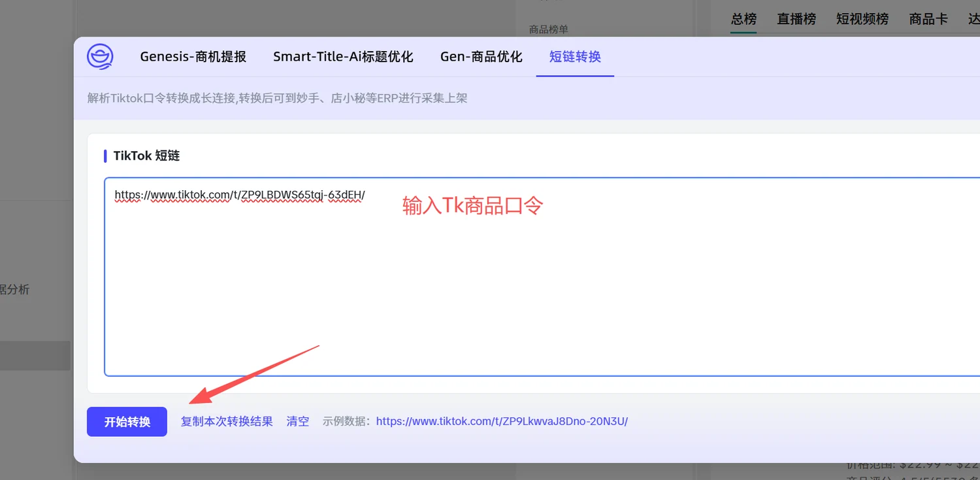Switch to 直播榜 in background page
Viewport: 980px width, 480px height.
(x=796, y=19)
